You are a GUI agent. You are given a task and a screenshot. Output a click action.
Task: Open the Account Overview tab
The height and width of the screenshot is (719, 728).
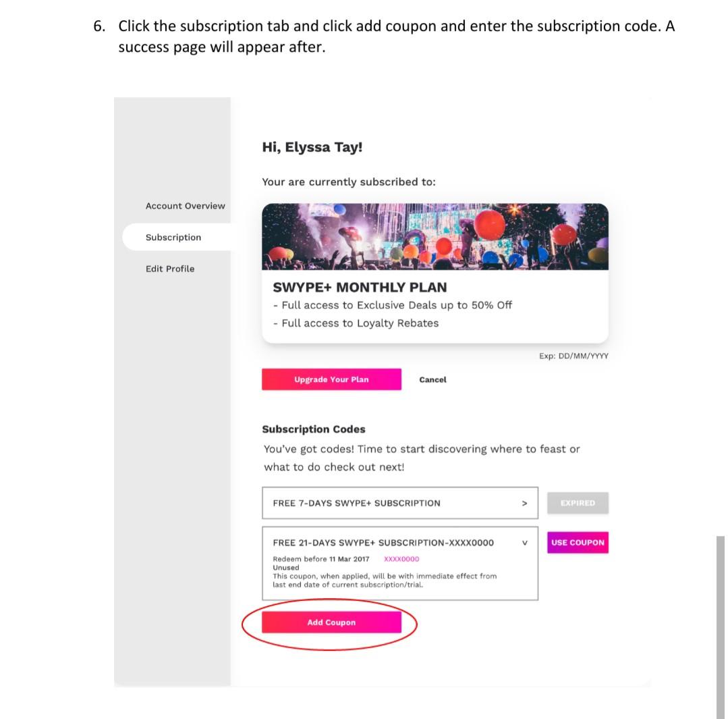[185, 206]
